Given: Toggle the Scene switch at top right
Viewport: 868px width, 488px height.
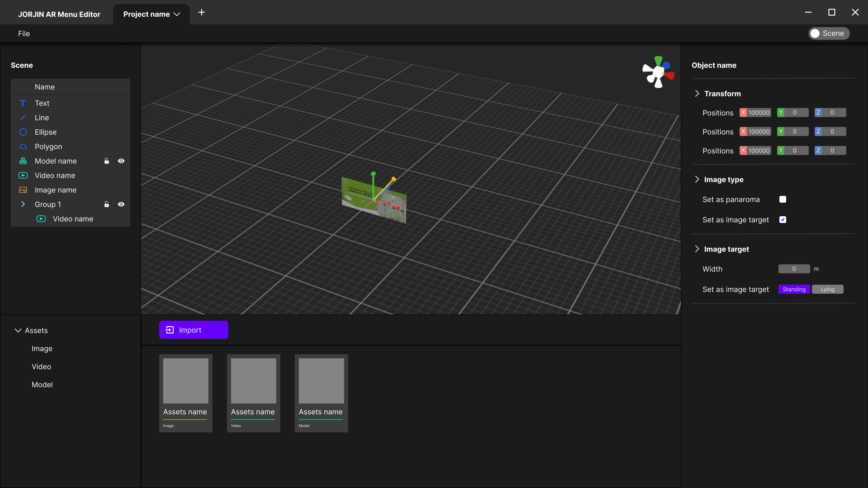Looking at the screenshot, I should click(x=829, y=33).
